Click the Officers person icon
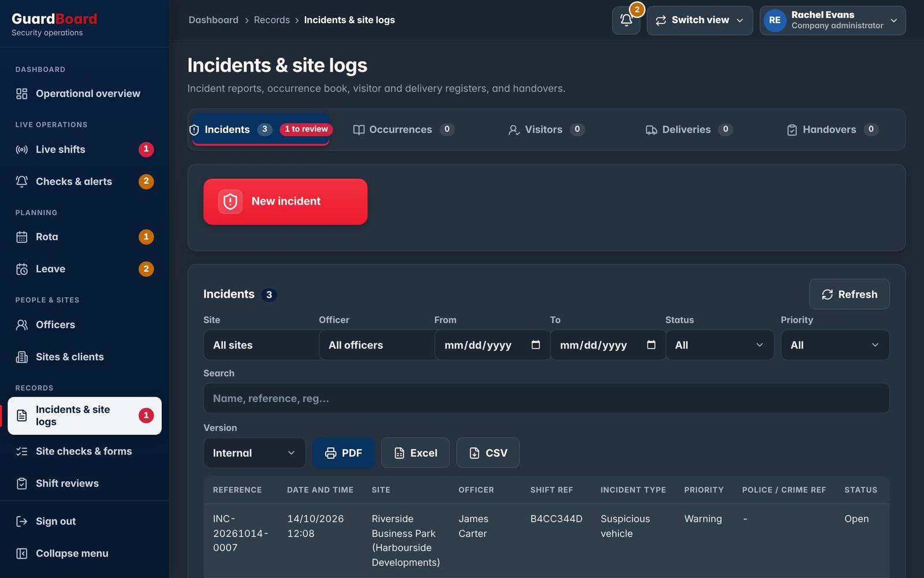This screenshot has width=924, height=578. pos(22,325)
